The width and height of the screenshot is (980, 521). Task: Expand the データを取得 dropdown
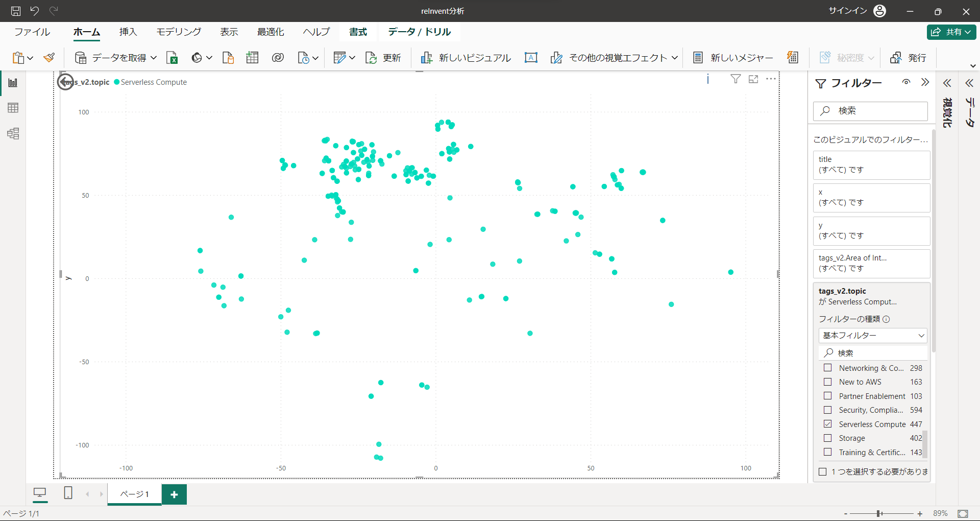[154, 58]
